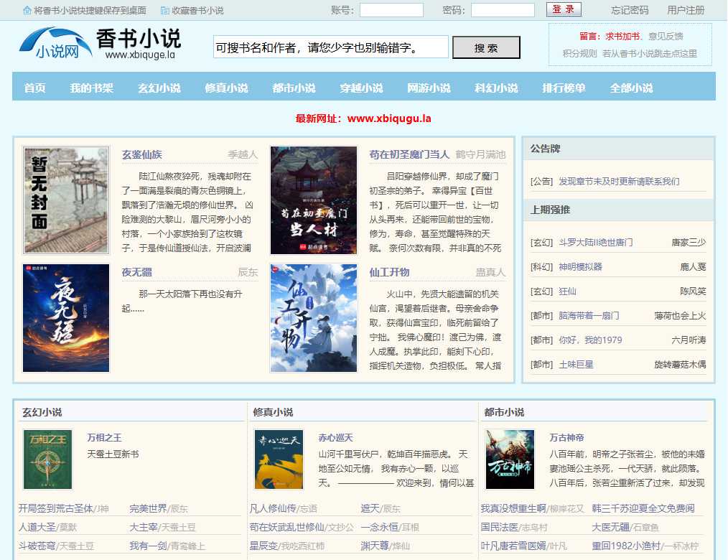This screenshot has width=728, height=560.
Task: Go to 我的书架 bookshelf
Action: pyautogui.click(x=90, y=86)
